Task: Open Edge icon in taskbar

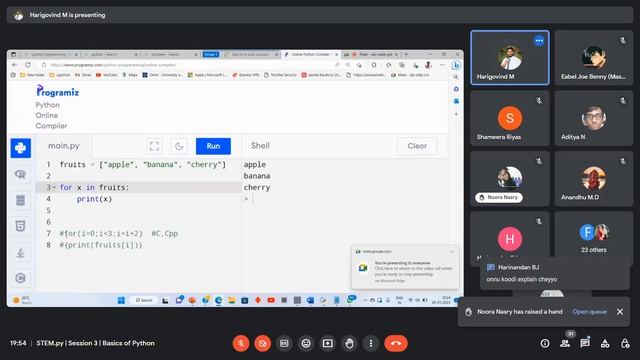Action: [218, 300]
